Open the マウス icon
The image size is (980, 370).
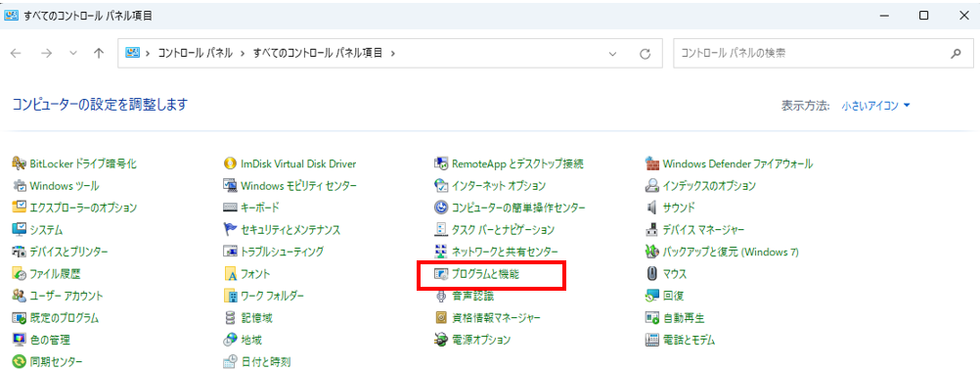[652, 274]
